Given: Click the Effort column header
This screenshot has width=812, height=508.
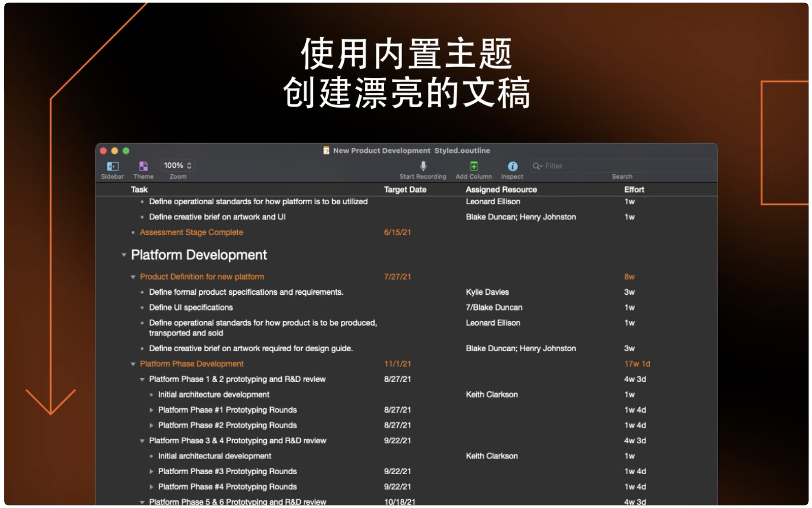Looking at the screenshot, I should 634,189.
